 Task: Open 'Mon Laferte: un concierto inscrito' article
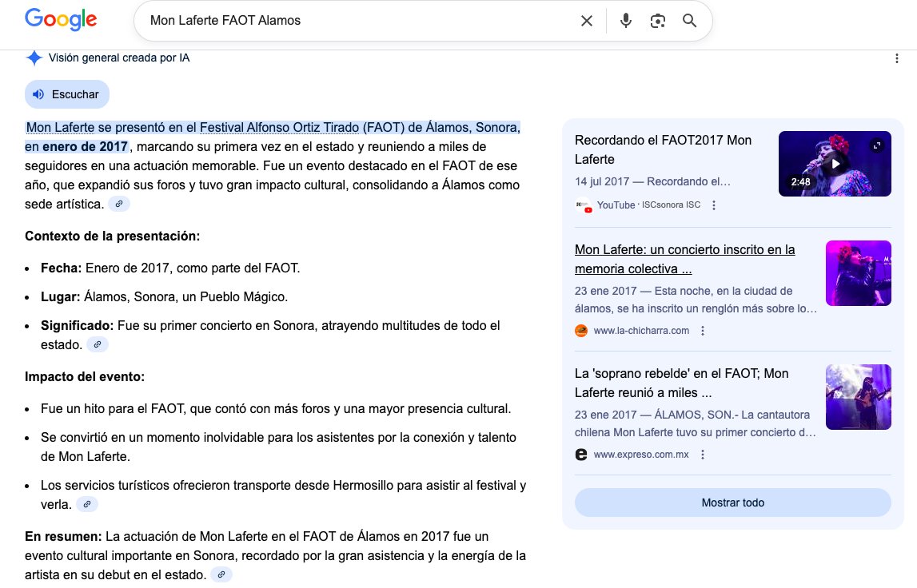click(685, 259)
